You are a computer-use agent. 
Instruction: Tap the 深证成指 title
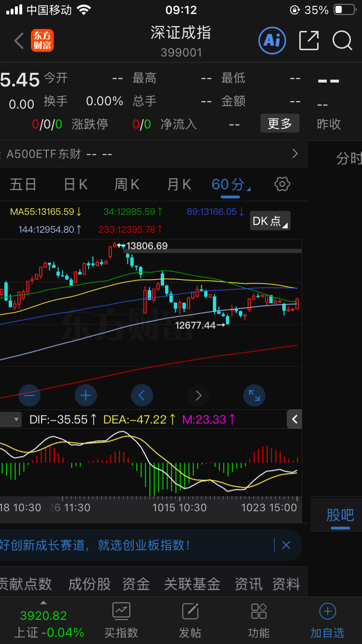[x=181, y=33]
